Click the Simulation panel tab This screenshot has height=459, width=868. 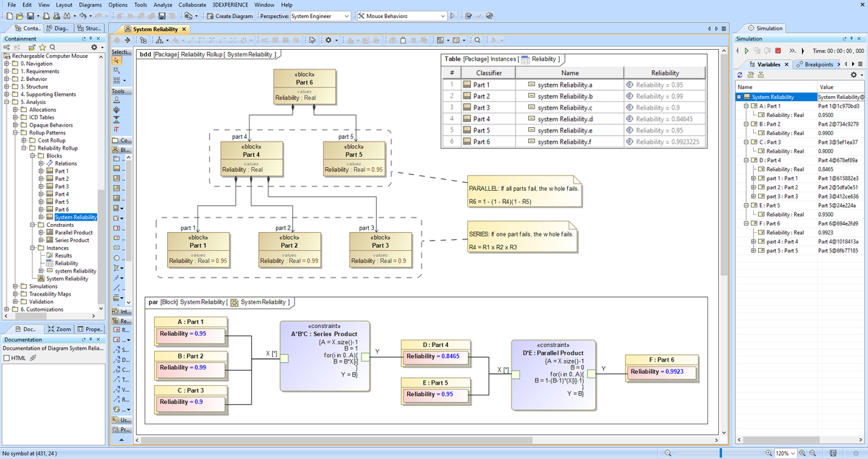point(766,28)
